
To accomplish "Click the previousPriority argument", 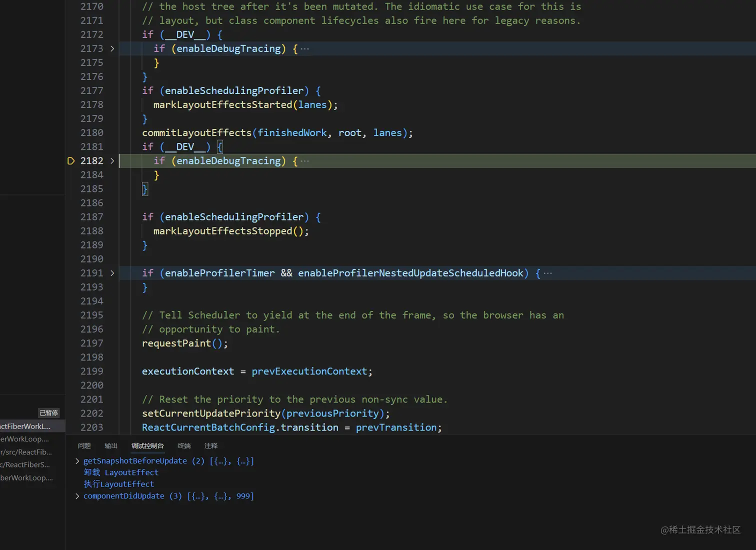I will (332, 413).
